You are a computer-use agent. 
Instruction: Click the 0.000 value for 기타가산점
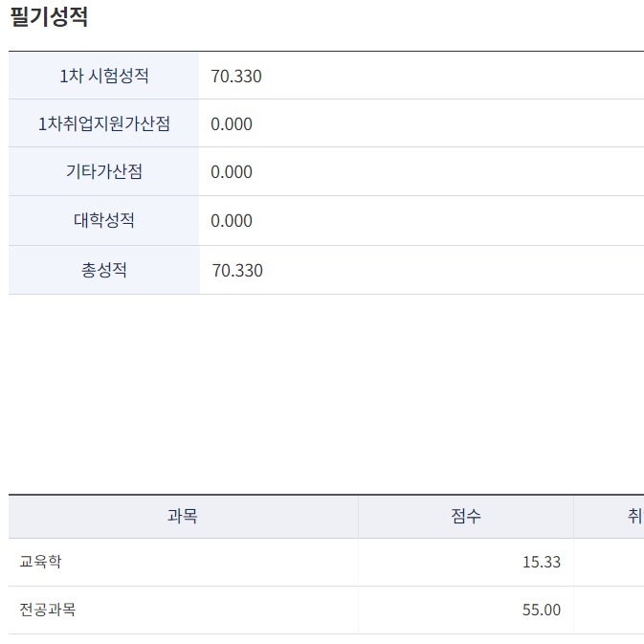pyautogui.click(x=232, y=172)
